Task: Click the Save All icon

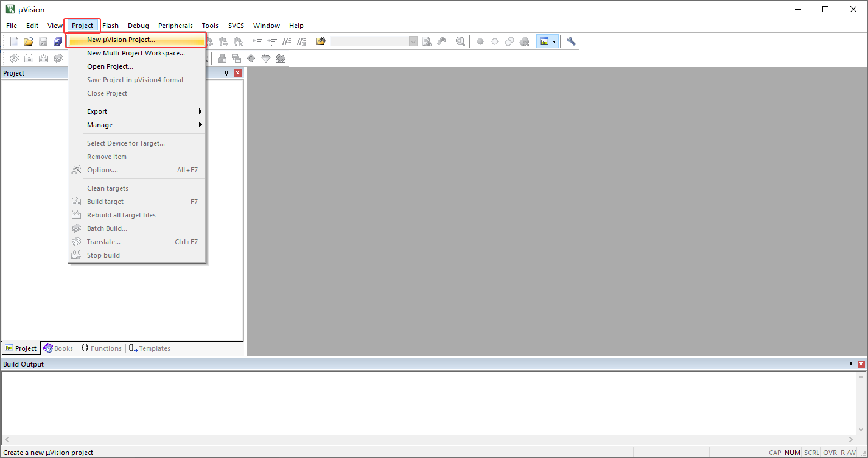Action: tap(58, 41)
